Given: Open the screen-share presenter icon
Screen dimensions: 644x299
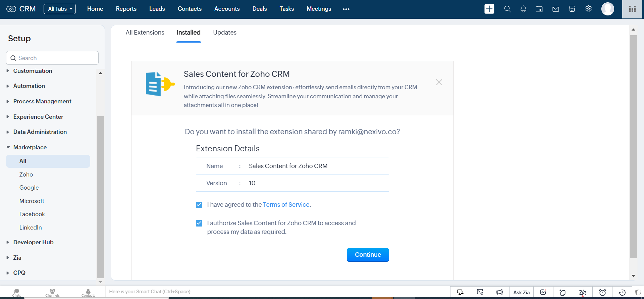Looking at the screenshot, I should (460, 292).
